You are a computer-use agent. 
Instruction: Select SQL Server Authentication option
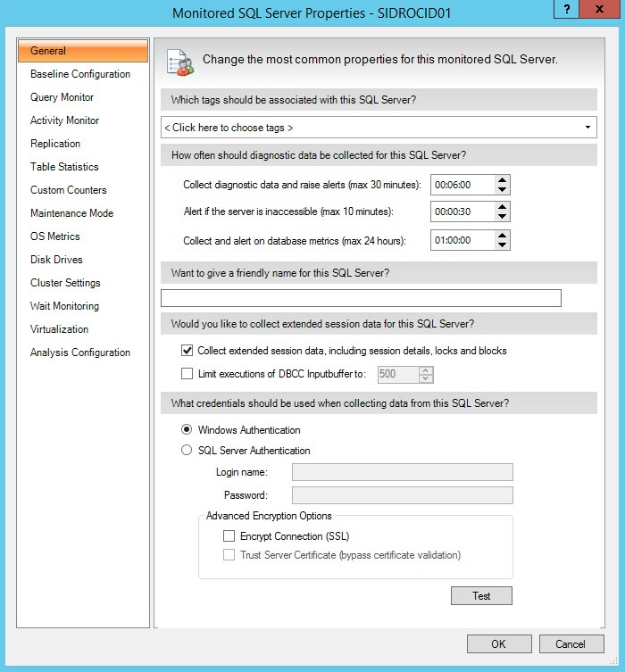click(x=187, y=450)
